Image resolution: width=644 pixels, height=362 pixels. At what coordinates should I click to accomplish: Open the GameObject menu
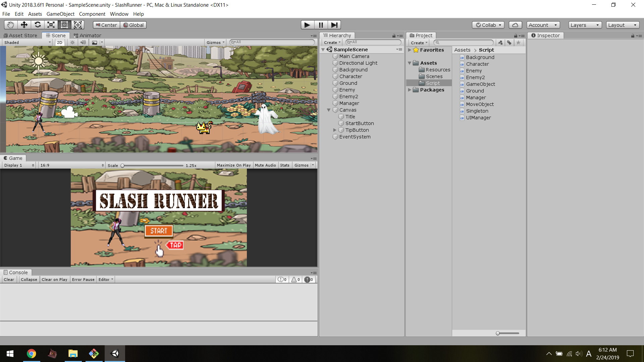pyautogui.click(x=60, y=14)
